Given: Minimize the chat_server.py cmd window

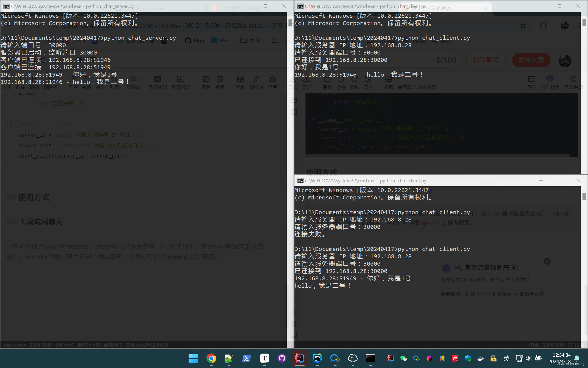Looking at the screenshot, I should tap(247, 6).
